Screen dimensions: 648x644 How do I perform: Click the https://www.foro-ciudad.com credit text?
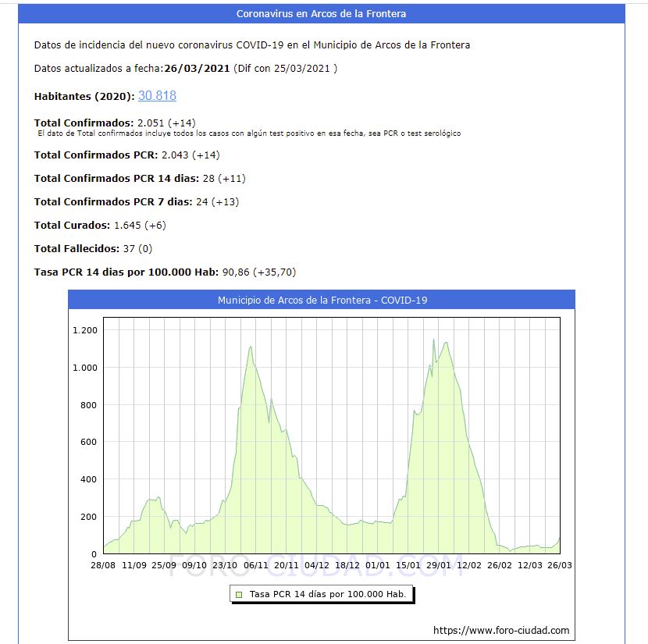pos(501,630)
